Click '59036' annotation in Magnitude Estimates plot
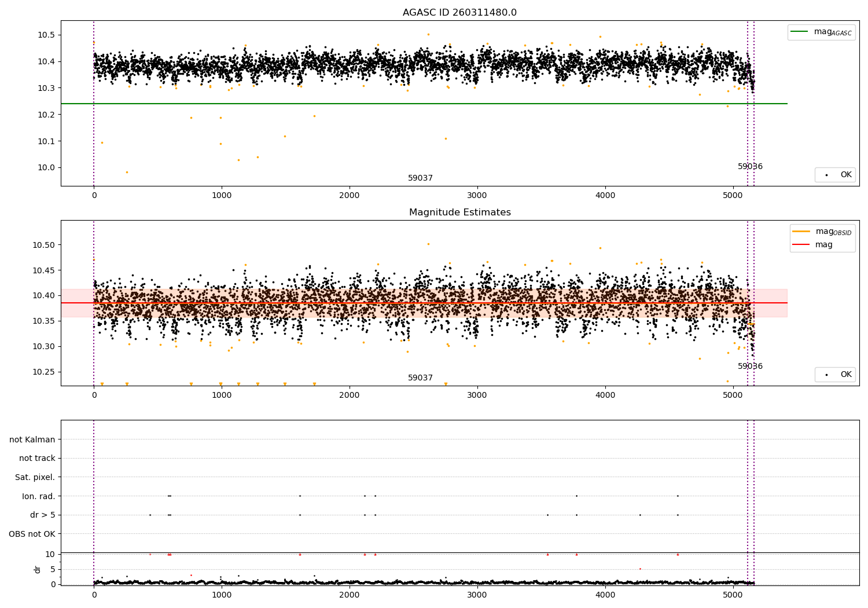This screenshot has height=608, width=868. pos(750,367)
